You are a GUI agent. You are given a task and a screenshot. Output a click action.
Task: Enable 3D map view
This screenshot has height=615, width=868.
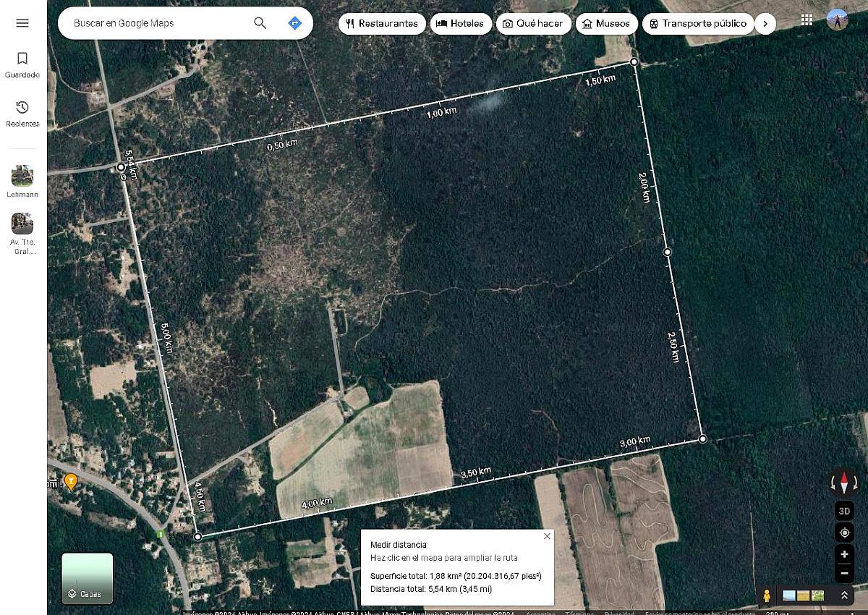pyautogui.click(x=844, y=510)
